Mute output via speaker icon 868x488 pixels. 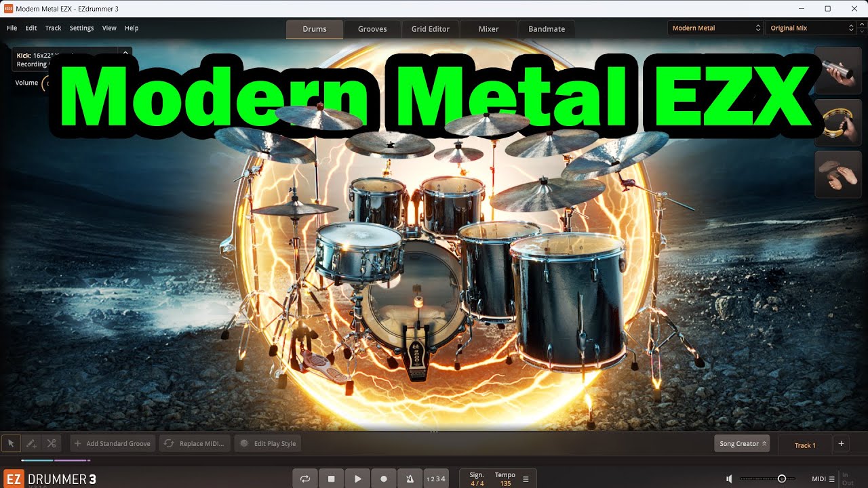729,479
